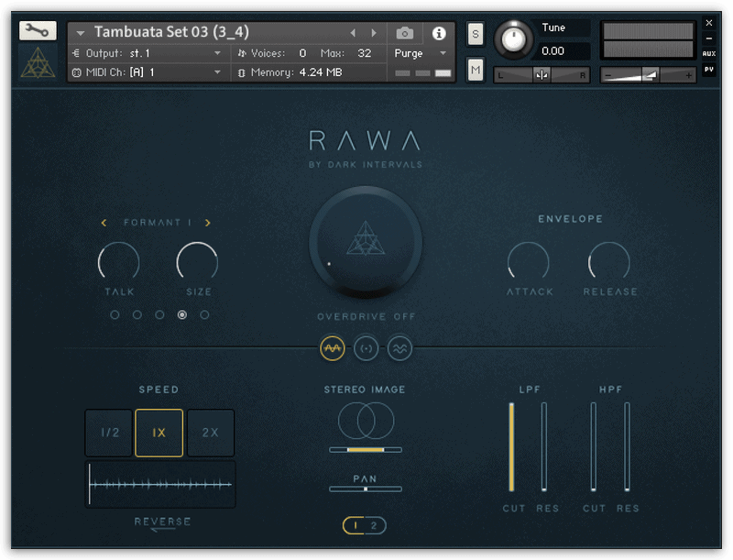
Task: Raise the volume with plus sign
Action: pos(688,75)
